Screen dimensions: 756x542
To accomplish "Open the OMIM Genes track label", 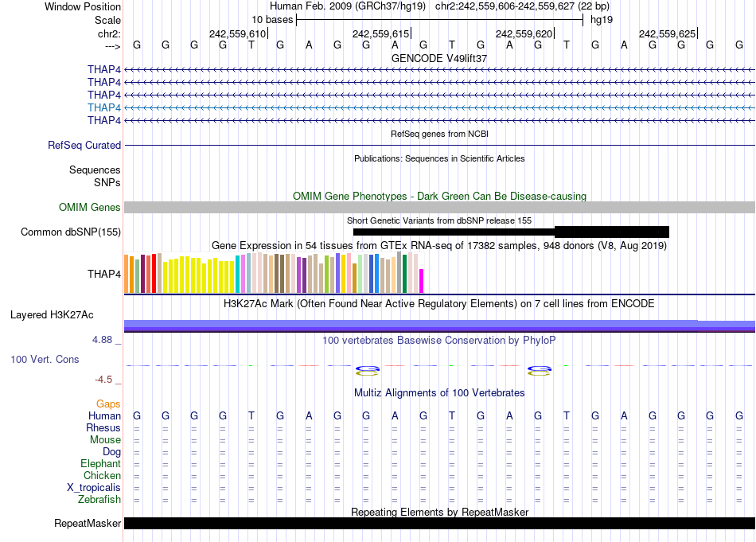I will coord(90,208).
